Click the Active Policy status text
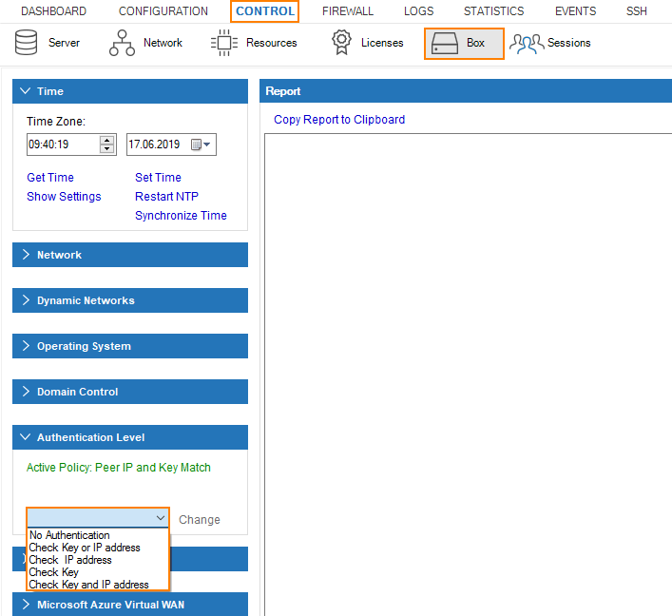 (119, 468)
